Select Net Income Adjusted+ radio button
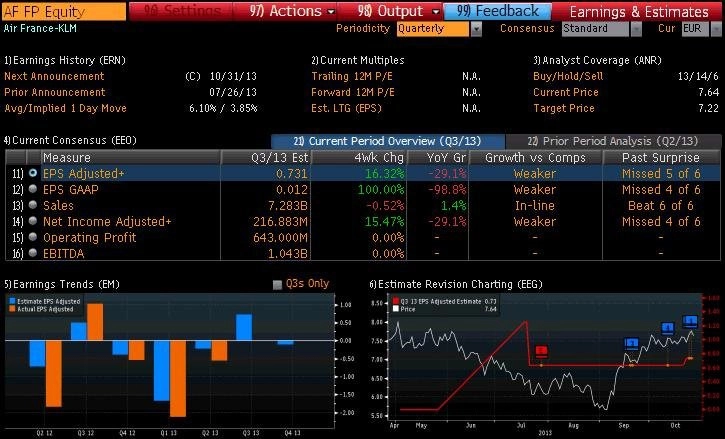Screen dimensions: 725x439 [x=33, y=221]
